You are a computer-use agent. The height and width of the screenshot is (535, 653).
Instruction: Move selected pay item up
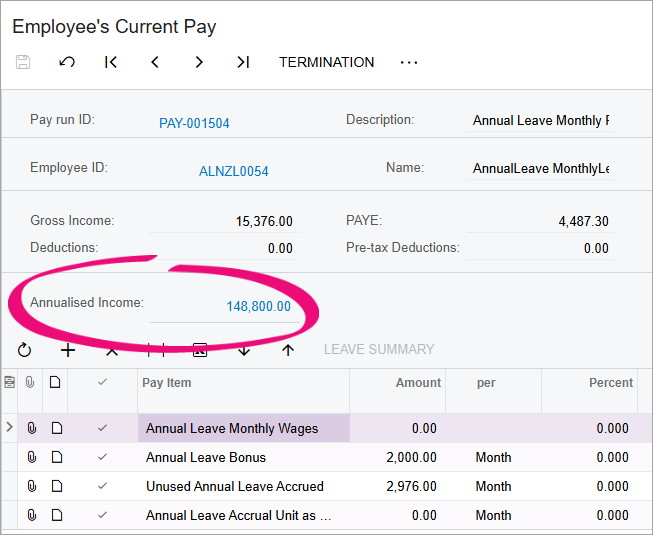(x=288, y=350)
